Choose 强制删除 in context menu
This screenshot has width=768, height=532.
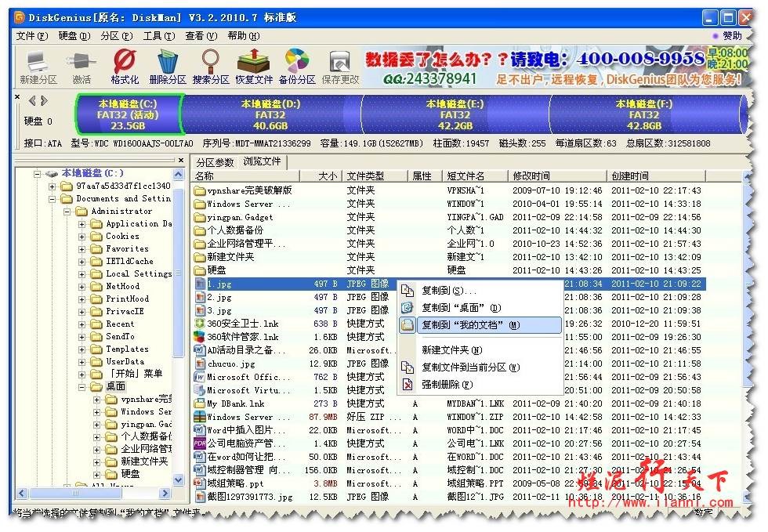click(480, 385)
